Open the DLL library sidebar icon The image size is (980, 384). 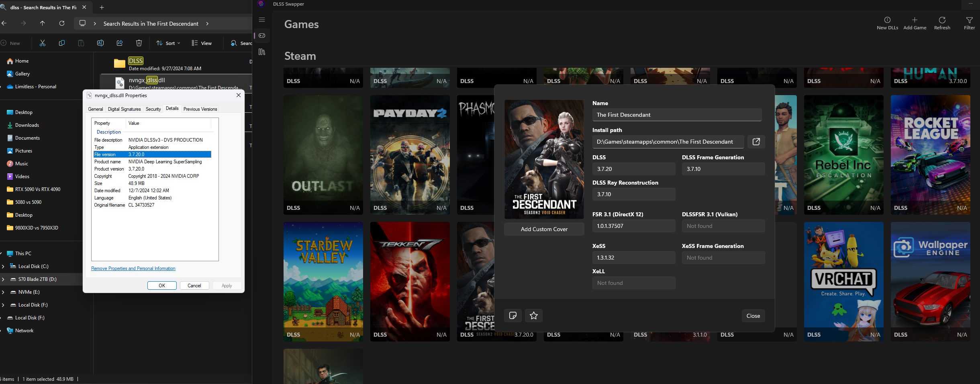262,52
